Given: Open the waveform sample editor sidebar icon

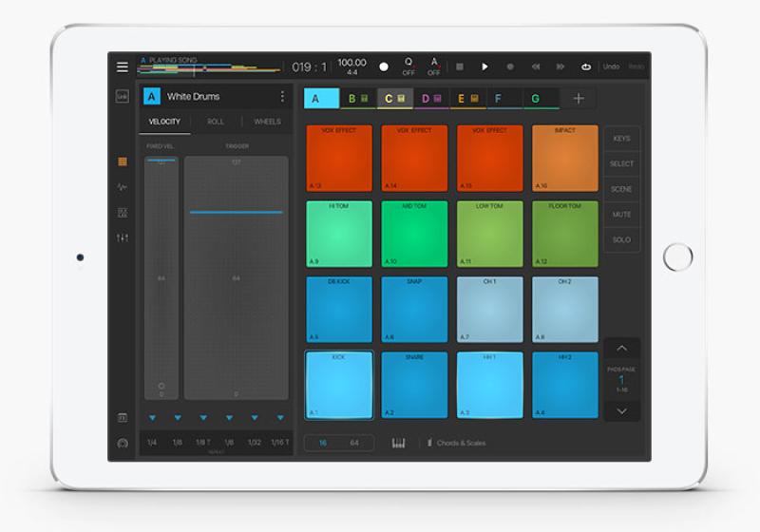Looking at the screenshot, I should (123, 186).
